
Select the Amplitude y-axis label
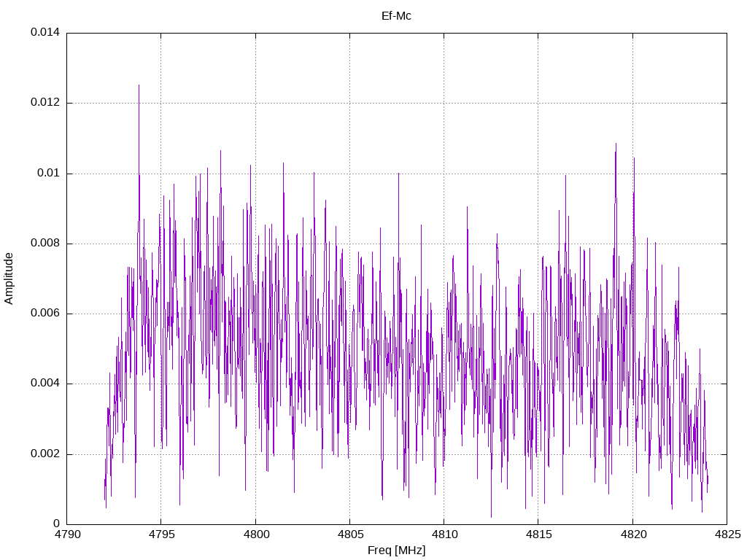[9, 279]
